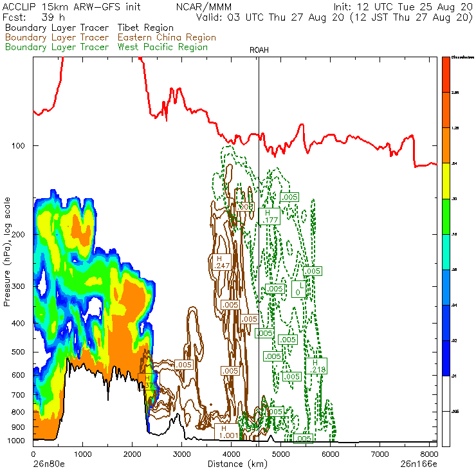Click the '500' pressure tick label

(18, 352)
